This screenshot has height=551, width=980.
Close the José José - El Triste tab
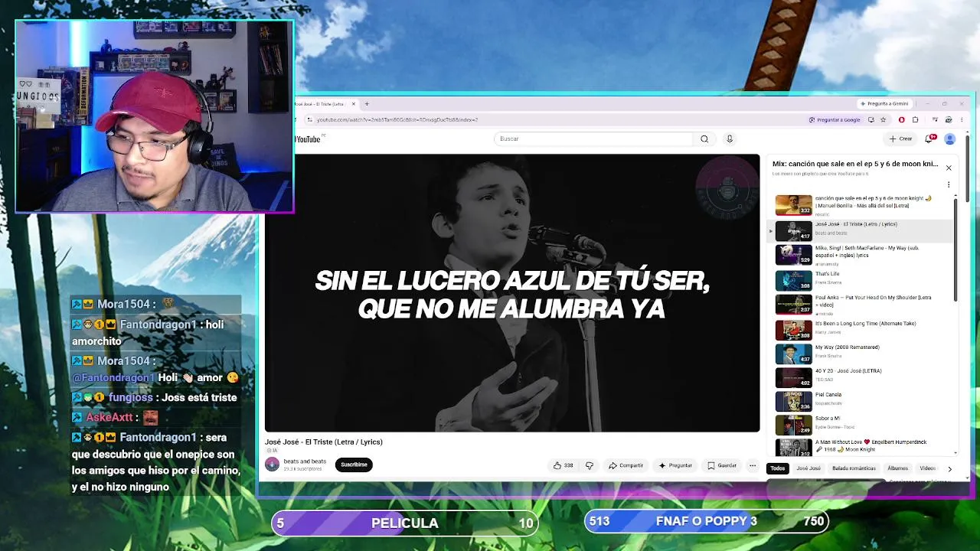pos(353,103)
